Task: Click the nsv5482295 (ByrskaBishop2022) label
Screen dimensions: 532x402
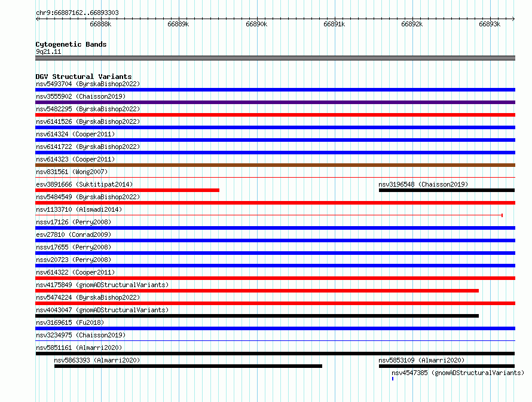Action: click(88, 109)
